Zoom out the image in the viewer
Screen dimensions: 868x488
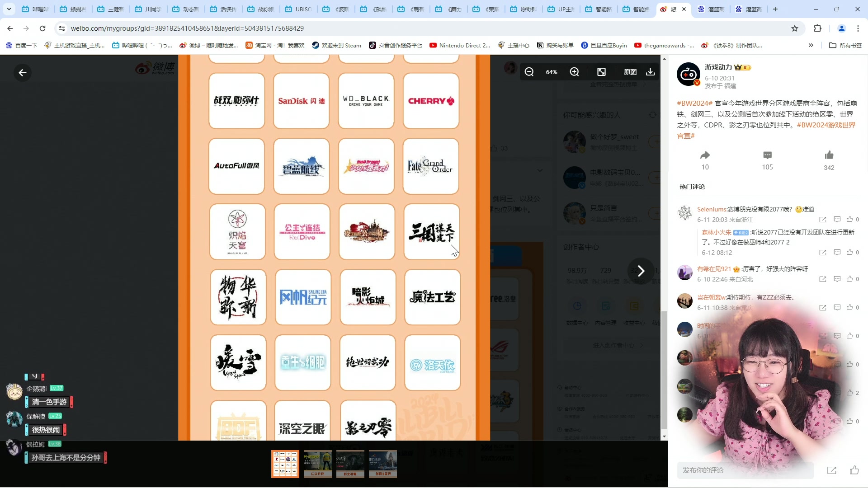[529, 72]
